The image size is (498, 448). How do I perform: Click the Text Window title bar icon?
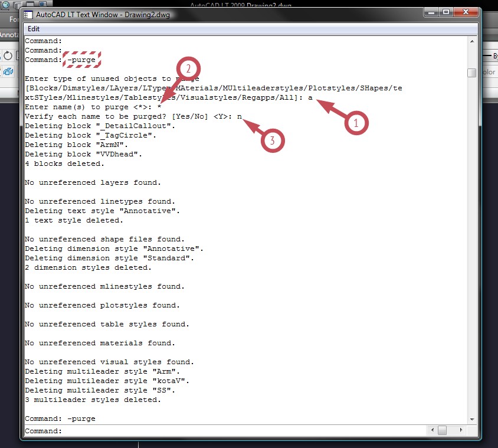(x=28, y=15)
